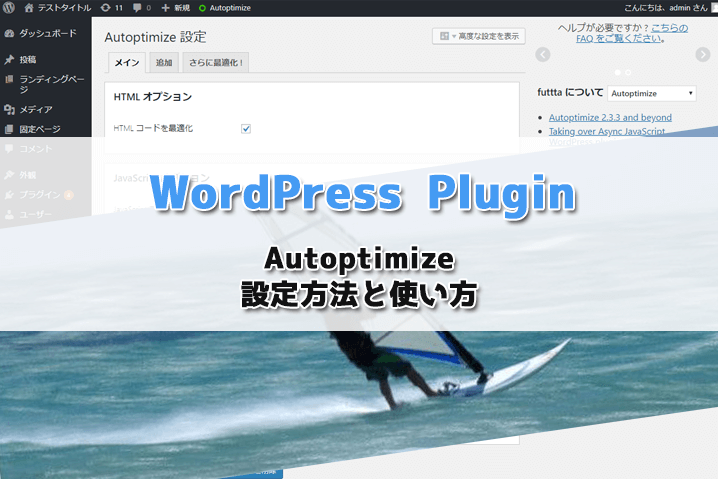Screen dimensions: 718x479
Task: Open the WordPress logo menu
Action: pos(9,7)
